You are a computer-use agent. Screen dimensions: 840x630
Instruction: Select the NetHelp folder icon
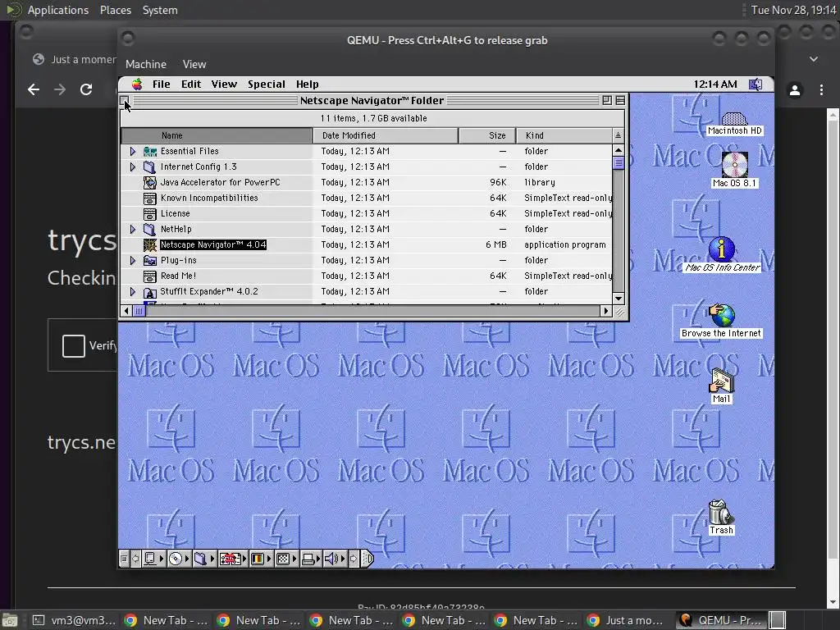click(x=150, y=230)
